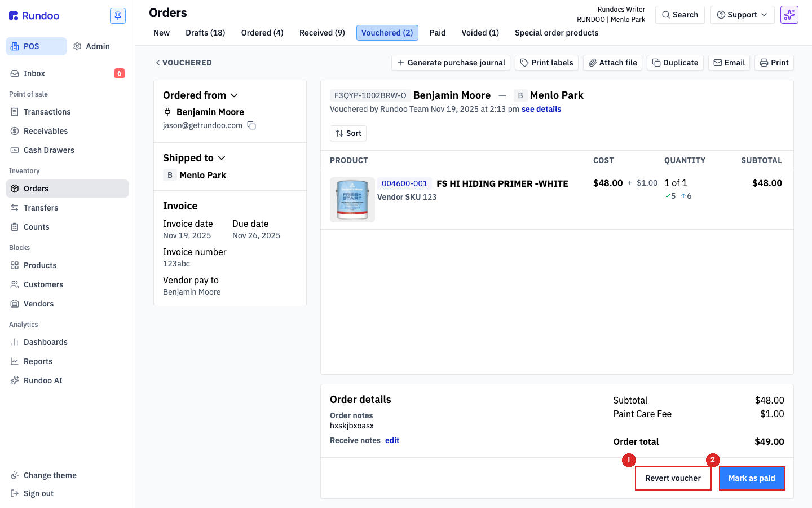Image resolution: width=812 pixels, height=508 pixels.
Task: Click the Vendor SKU 123 text
Action: (x=407, y=197)
